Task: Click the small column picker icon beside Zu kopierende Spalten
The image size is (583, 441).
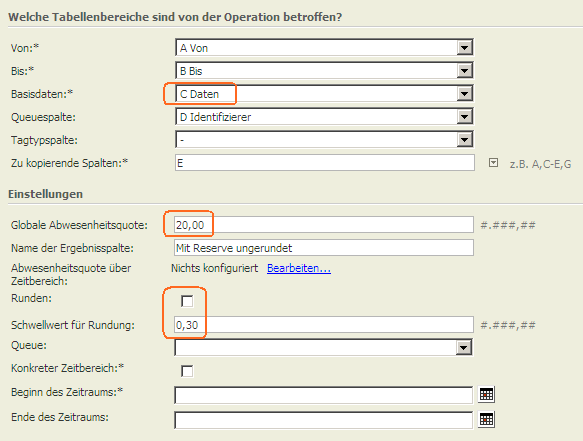Action: coord(493,163)
